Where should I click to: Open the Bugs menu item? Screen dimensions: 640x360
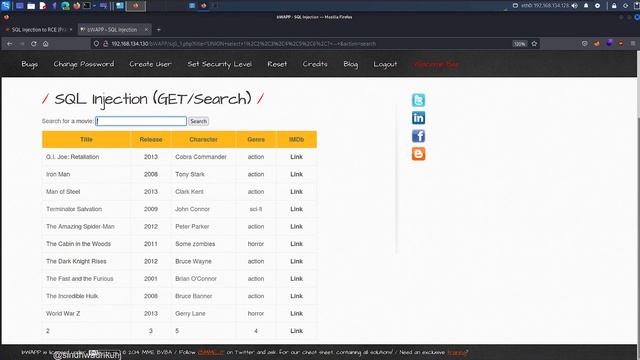pyautogui.click(x=29, y=64)
